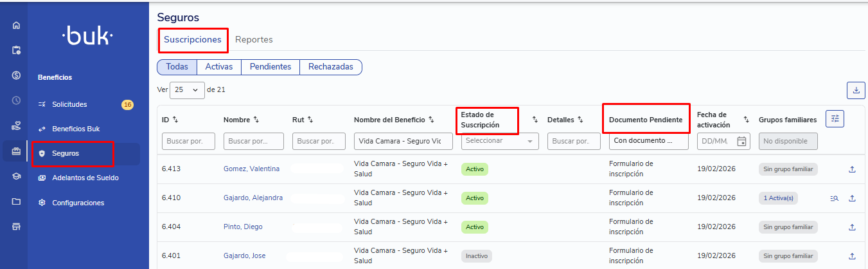
Task: Switch the filter to Rechazadas
Action: click(x=330, y=67)
